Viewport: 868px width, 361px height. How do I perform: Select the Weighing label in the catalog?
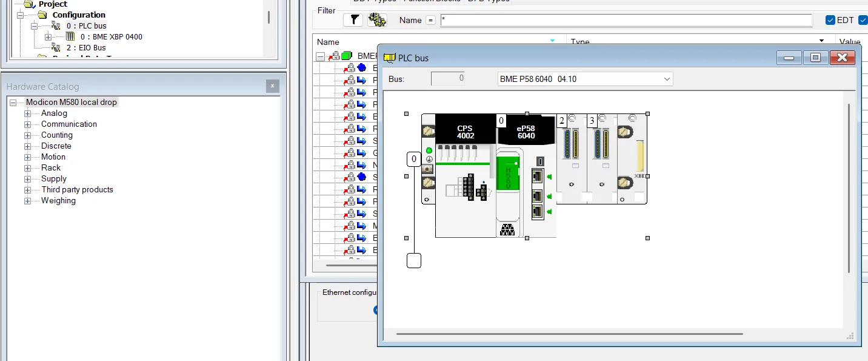pyautogui.click(x=58, y=200)
